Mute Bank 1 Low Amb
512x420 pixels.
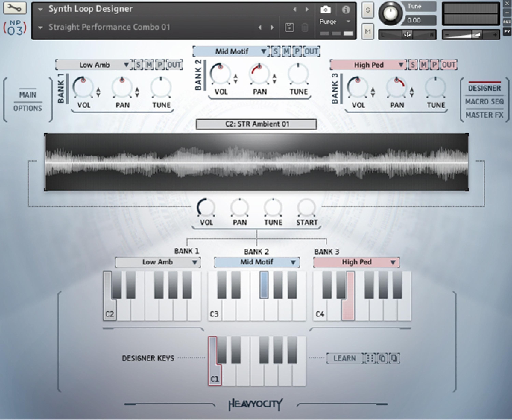pos(149,65)
